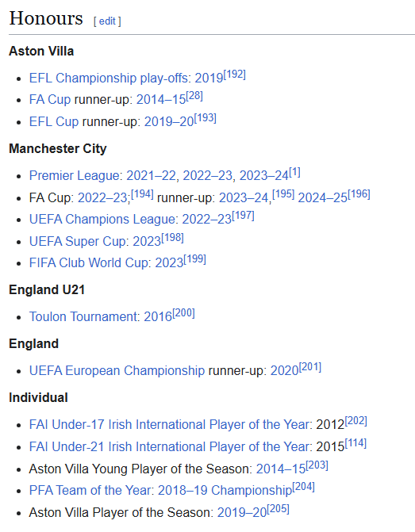Open FAI Under-21 Irish International Player link
The width and height of the screenshot is (415, 532).
pos(169,447)
